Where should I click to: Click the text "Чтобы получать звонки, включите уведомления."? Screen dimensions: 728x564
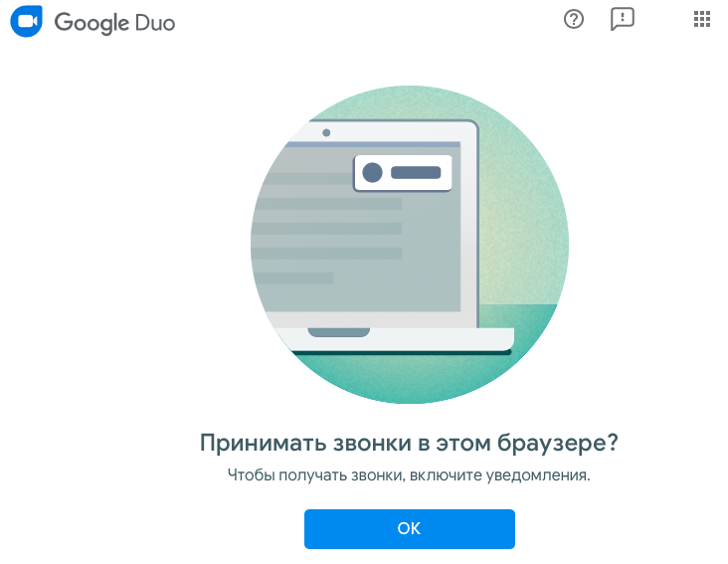(409, 475)
